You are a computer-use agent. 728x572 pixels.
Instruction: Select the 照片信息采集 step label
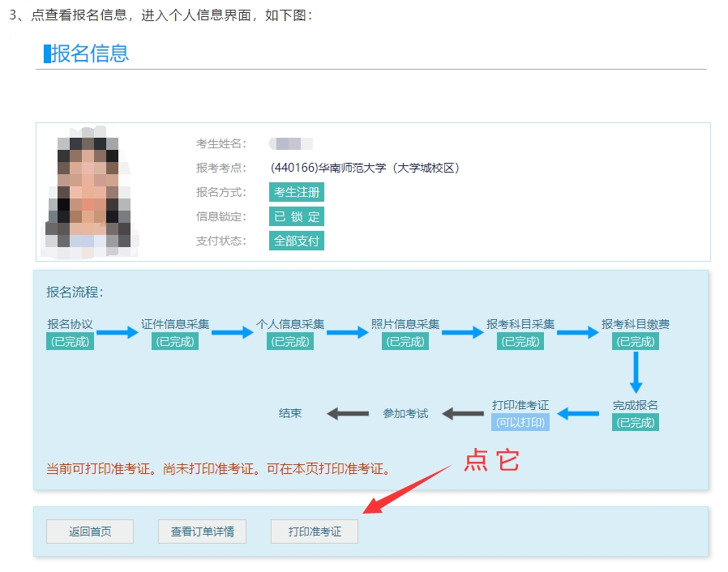point(405,324)
